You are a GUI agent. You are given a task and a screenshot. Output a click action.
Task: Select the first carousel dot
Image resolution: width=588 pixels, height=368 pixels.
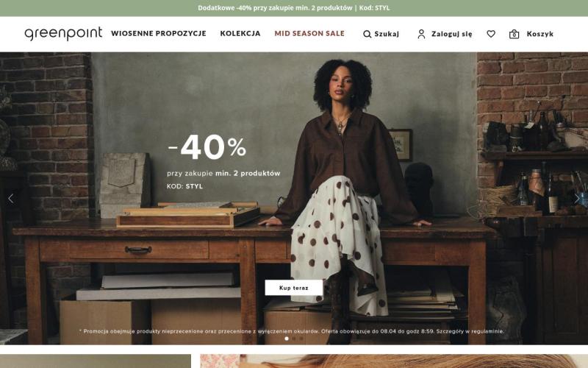[x=287, y=339]
